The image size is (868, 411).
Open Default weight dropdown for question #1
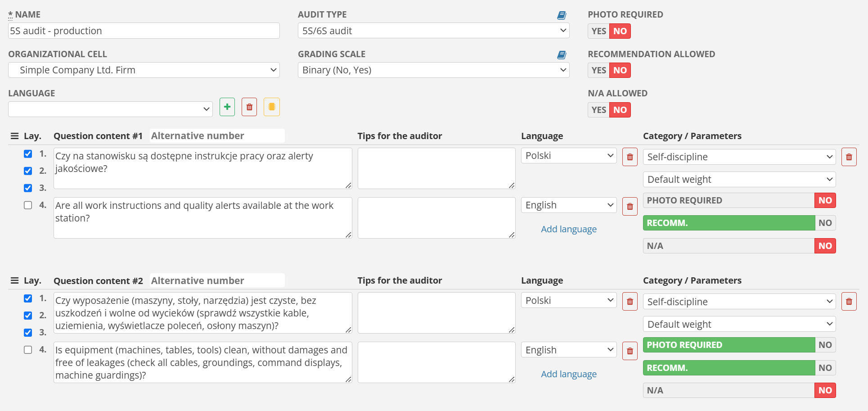[739, 180]
